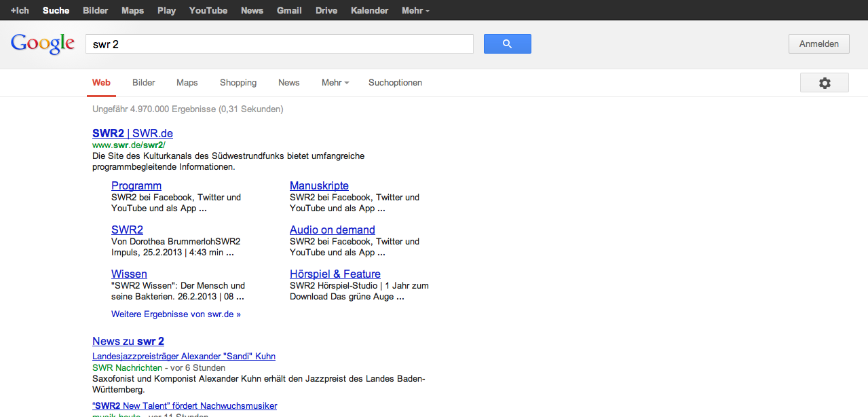Open YouTube from the top bar
Screen dimensions: 868x417
coord(208,11)
